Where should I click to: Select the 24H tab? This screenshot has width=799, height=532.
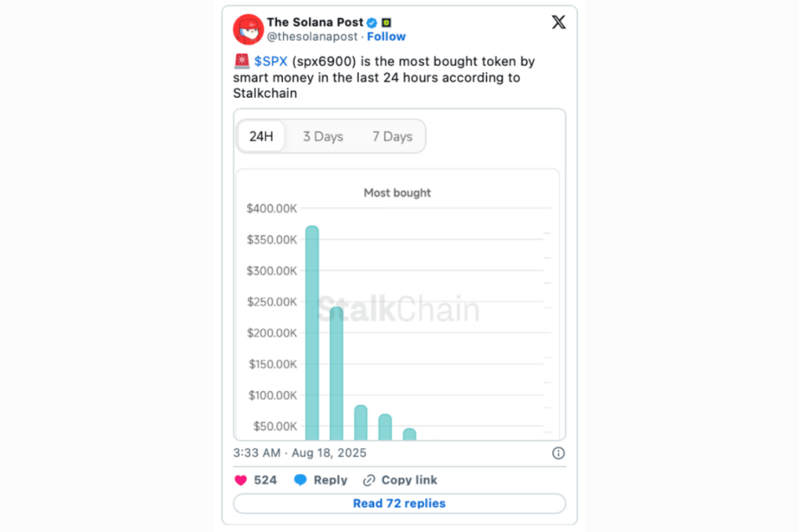coord(261,136)
